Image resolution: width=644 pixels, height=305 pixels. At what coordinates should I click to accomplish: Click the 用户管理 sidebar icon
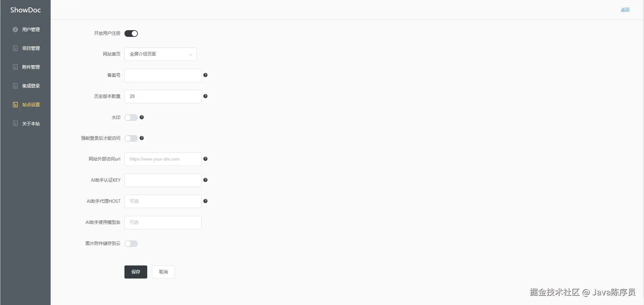pyautogui.click(x=15, y=29)
